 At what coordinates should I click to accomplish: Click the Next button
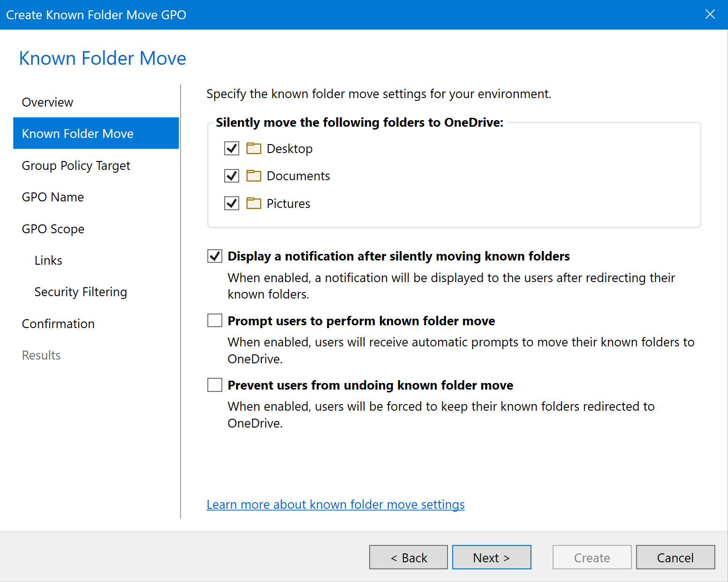[491, 558]
